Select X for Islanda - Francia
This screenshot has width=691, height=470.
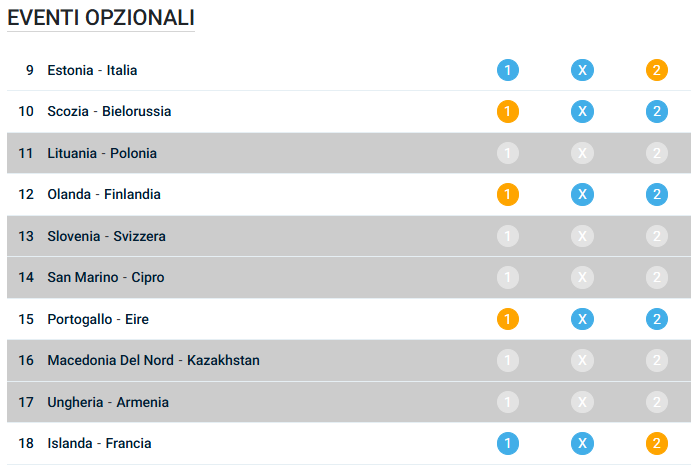pyautogui.click(x=582, y=443)
